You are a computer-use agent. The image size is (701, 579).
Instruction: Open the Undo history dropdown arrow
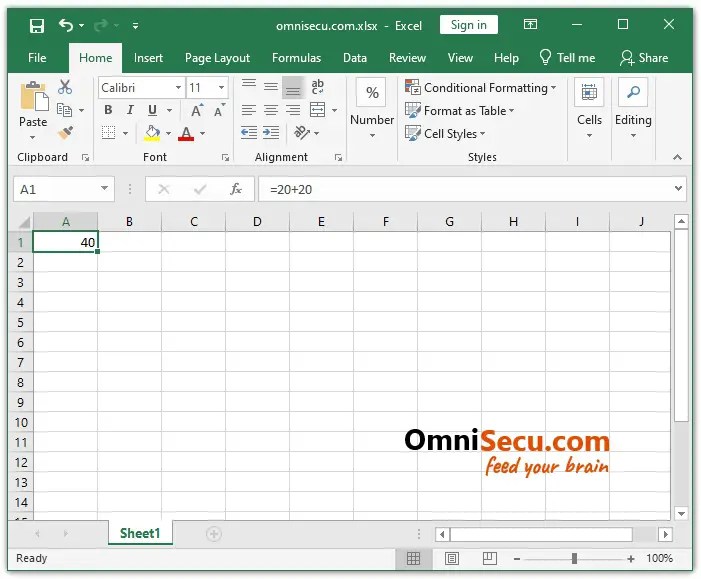point(81,25)
